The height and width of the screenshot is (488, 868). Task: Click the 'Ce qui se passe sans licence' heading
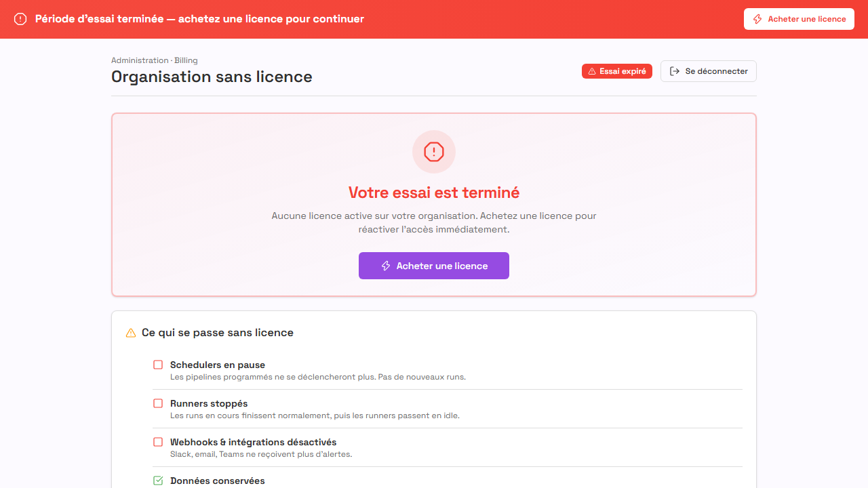[218, 333]
